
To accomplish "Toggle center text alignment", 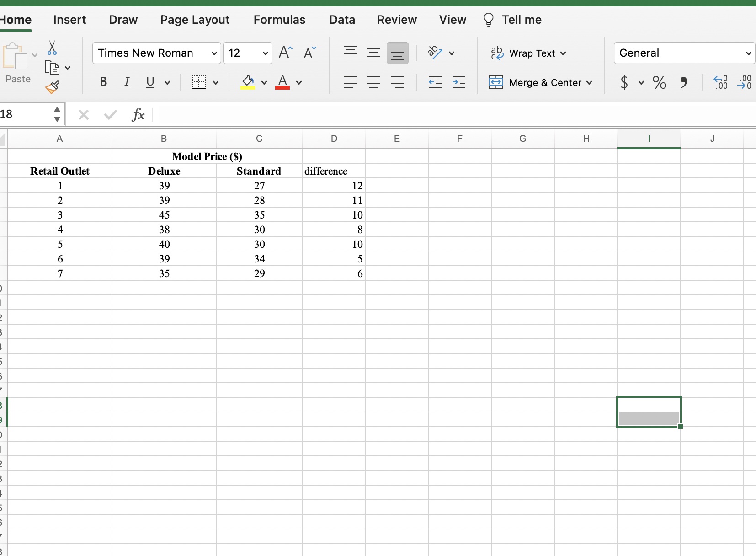I will [x=374, y=82].
